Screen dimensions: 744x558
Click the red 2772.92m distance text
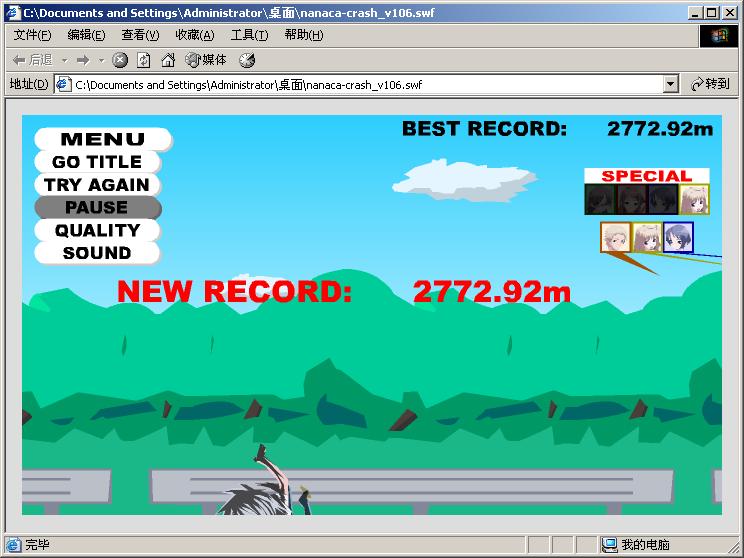(x=492, y=291)
